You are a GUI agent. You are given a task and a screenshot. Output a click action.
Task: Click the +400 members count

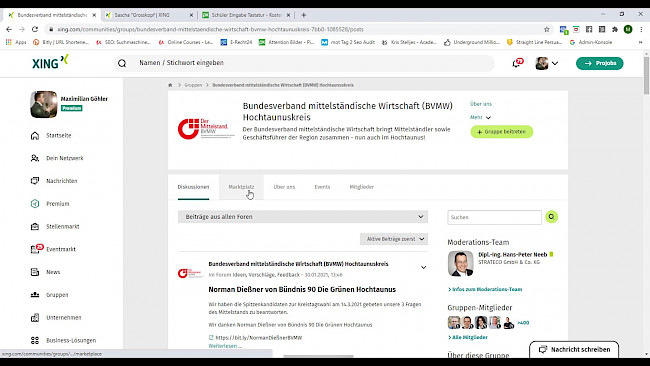(x=523, y=322)
